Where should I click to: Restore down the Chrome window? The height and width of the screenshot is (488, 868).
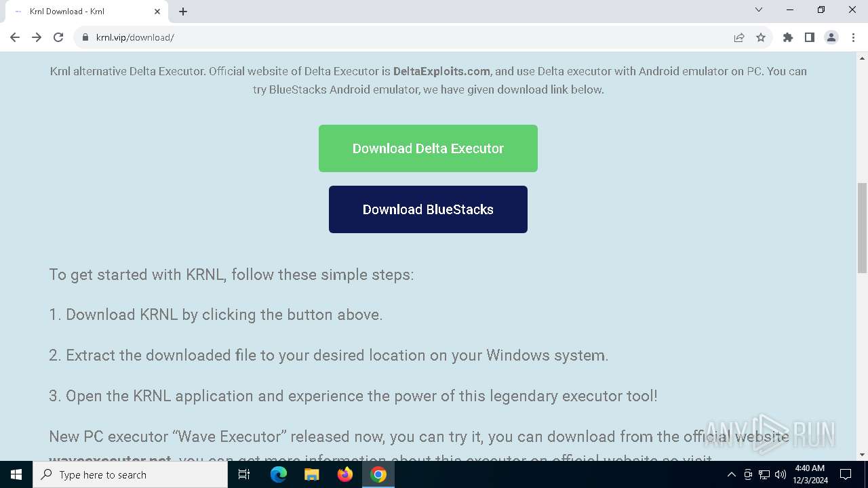821,9
